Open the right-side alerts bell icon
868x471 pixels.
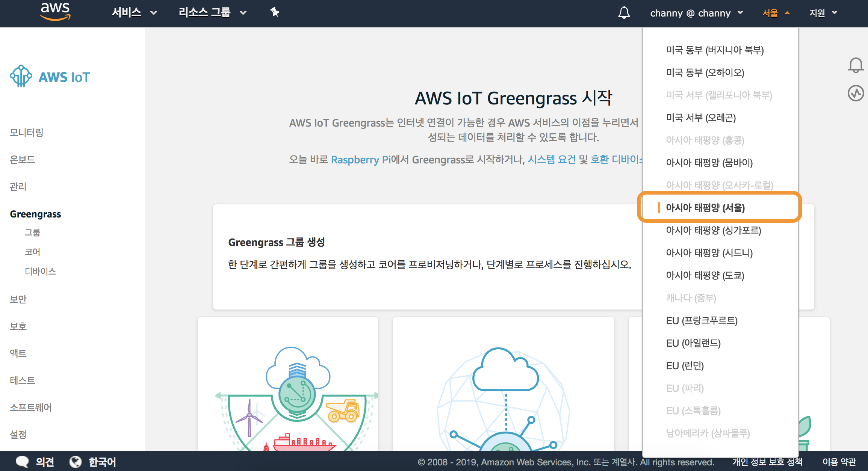[856, 65]
